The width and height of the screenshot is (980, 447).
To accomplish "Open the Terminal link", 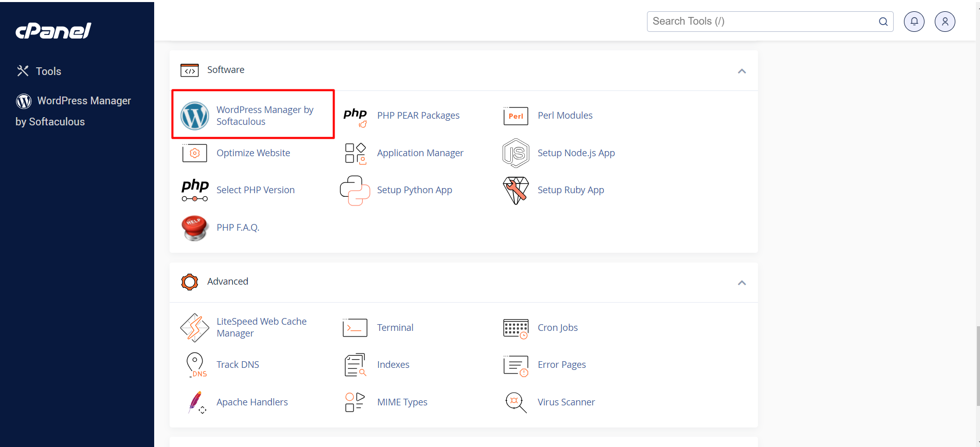I will pyautogui.click(x=395, y=328).
